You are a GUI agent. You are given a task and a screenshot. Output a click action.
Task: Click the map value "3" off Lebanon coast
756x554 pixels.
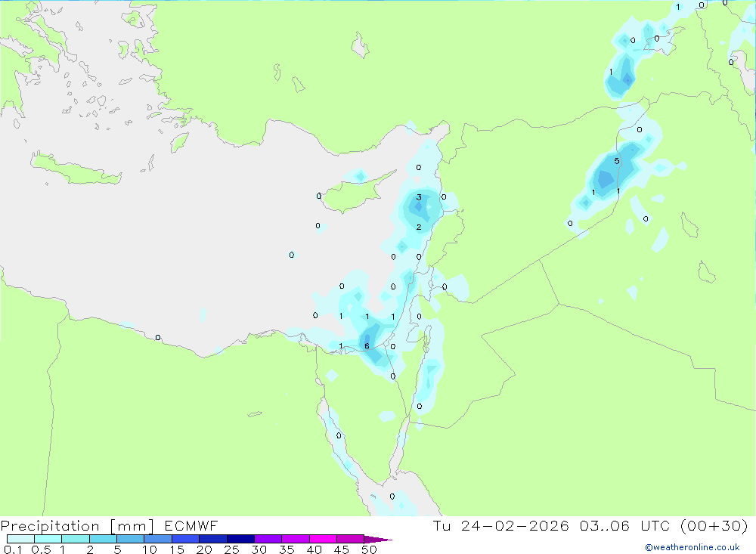(x=419, y=197)
